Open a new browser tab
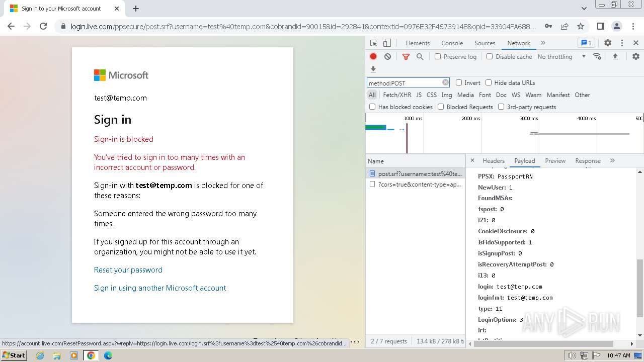Screen dimensions: 644x362 click(136, 9)
